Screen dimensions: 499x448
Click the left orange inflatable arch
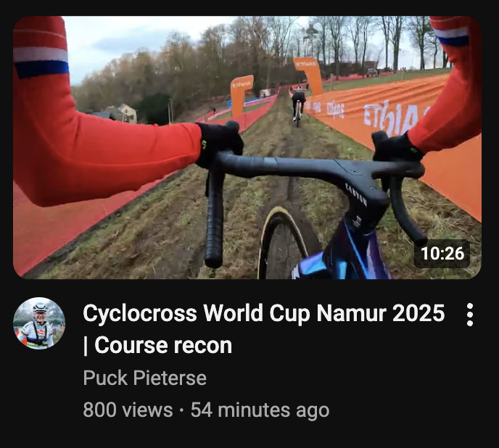[242, 95]
